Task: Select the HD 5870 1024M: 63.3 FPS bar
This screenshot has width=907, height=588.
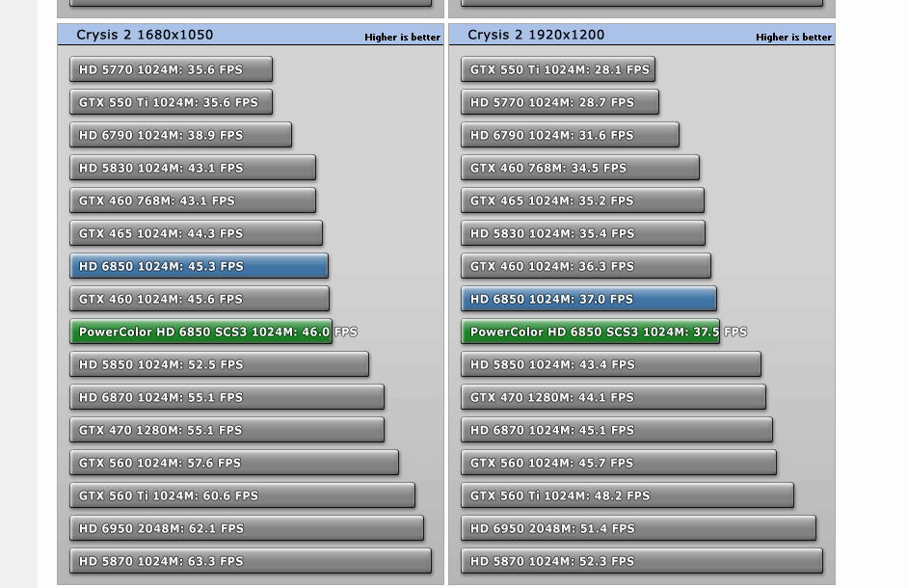Action: coord(251,561)
